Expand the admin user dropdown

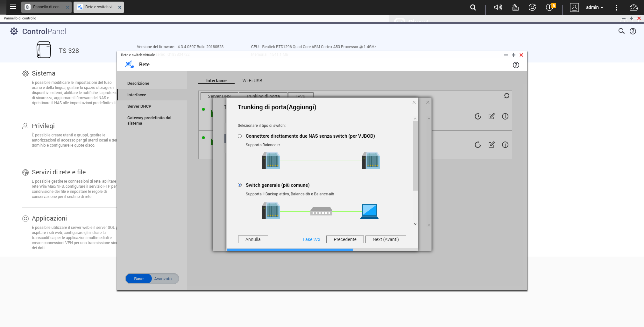(594, 7)
